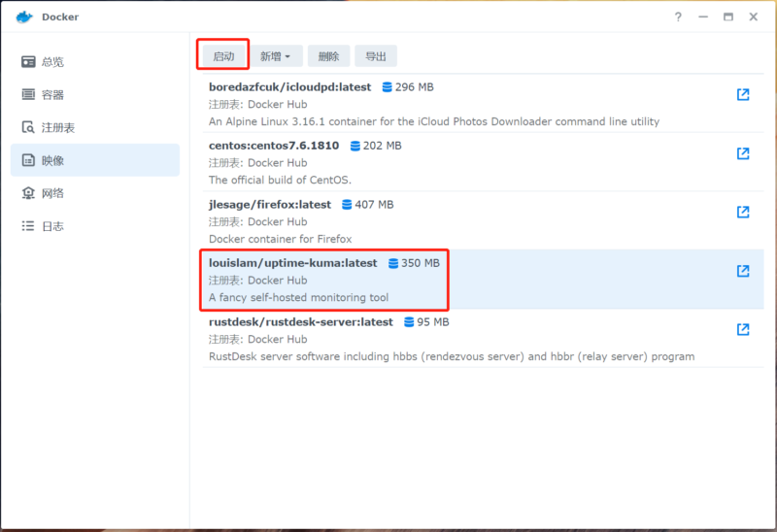Maximize the Docker window
Viewport: 777px width, 532px height.
point(727,17)
